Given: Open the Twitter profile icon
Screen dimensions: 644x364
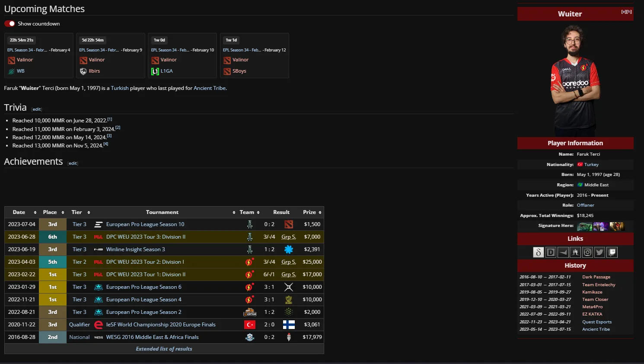Looking at the screenshot, I should pyautogui.click(x=599, y=252).
